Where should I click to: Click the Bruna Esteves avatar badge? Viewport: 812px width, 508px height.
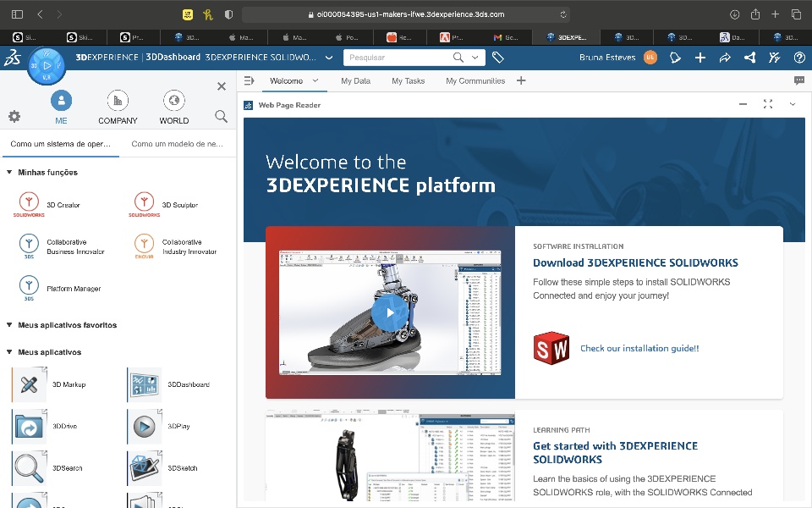click(x=650, y=58)
